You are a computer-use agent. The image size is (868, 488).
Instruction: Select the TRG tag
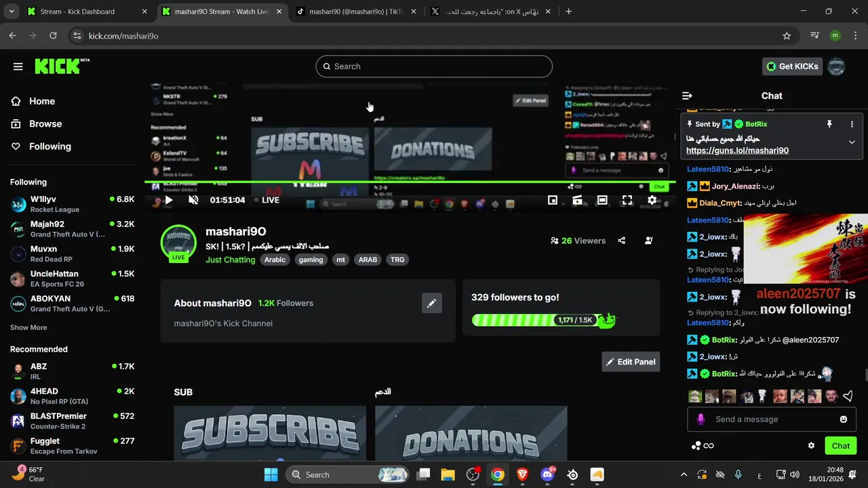(397, 260)
